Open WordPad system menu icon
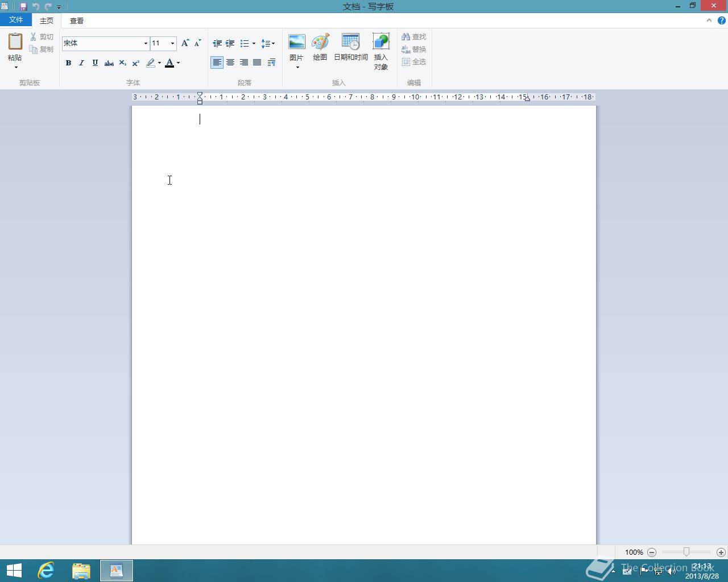 pos(5,6)
